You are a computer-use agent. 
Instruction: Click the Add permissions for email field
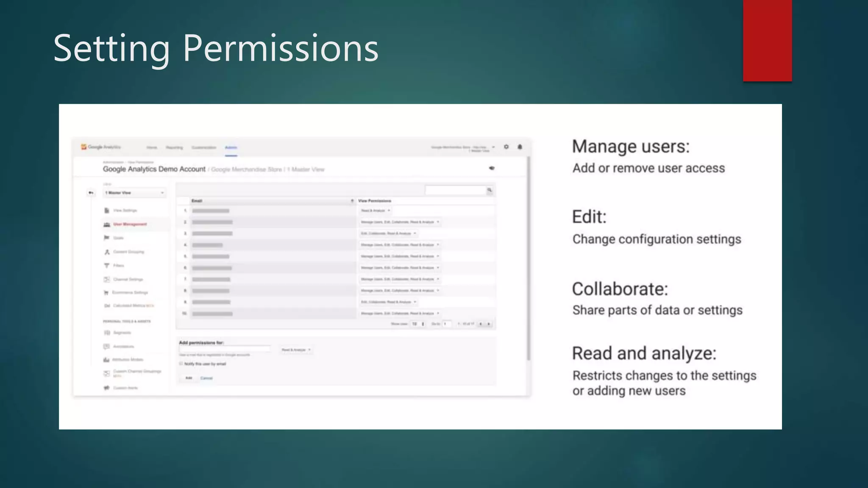pyautogui.click(x=225, y=349)
